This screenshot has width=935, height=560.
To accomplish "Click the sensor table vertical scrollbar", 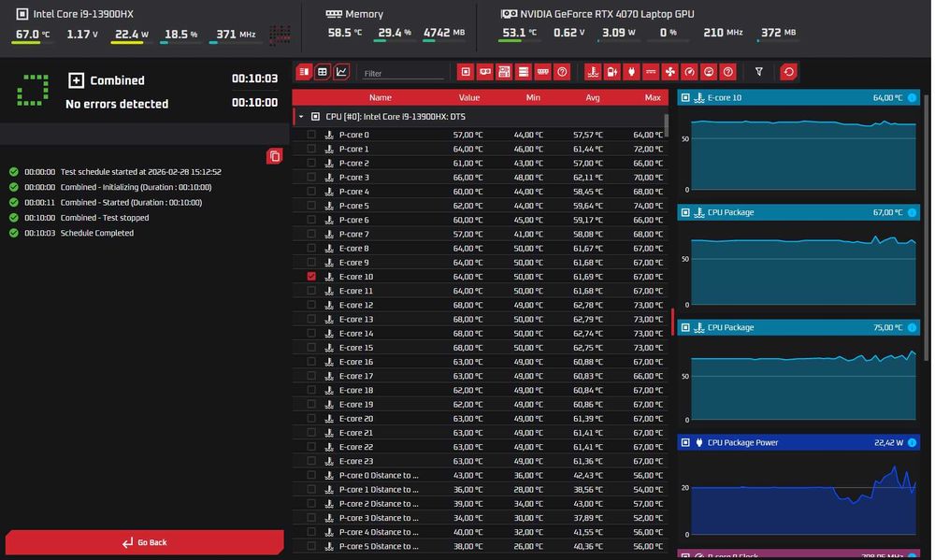I will coord(666,125).
